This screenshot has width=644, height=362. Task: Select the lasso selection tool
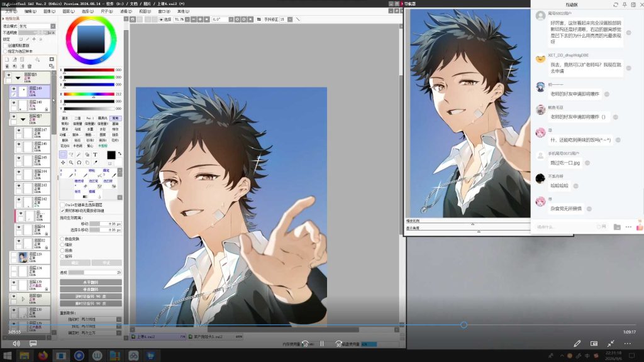pos(71,155)
